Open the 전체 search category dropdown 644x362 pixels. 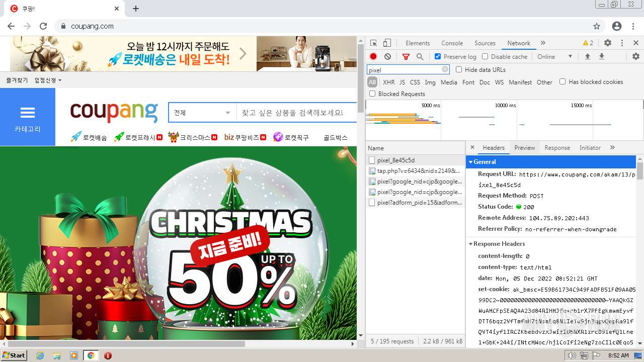(x=202, y=113)
